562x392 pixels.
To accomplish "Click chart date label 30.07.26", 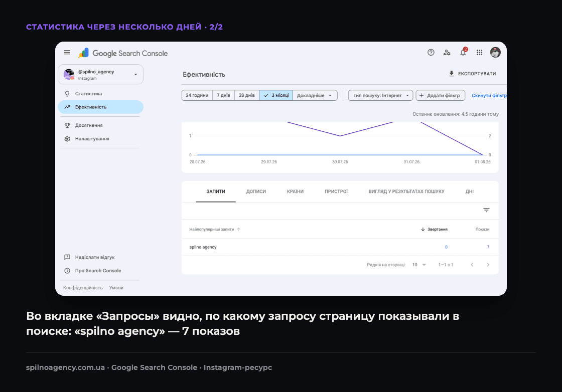I will [x=340, y=162].
